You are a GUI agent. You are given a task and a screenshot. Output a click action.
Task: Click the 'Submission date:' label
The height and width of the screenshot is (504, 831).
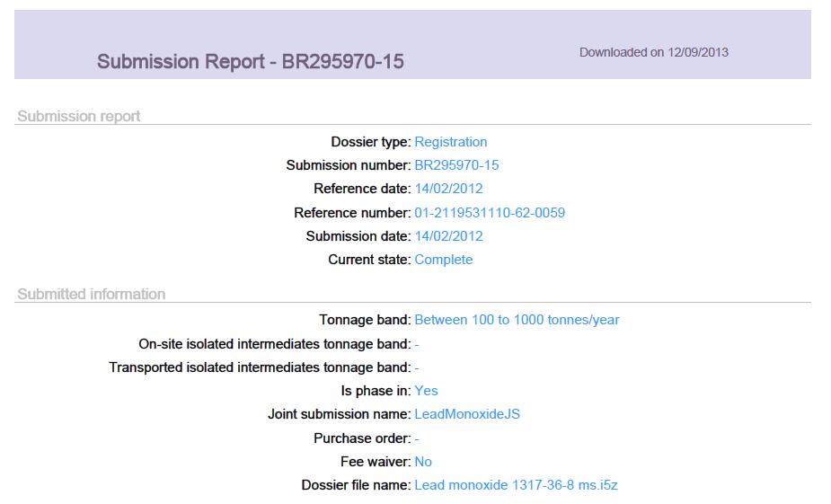(x=358, y=236)
